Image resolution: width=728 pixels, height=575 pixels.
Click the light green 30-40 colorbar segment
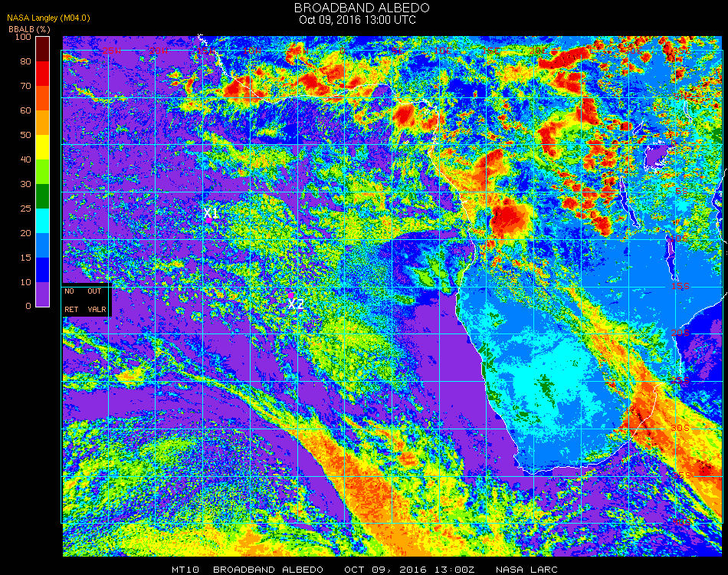[43, 172]
